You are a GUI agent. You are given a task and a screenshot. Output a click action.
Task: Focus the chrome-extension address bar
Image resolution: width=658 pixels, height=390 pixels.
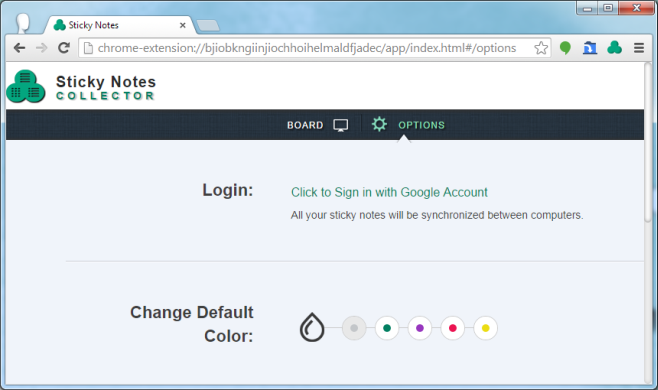pos(307,48)
